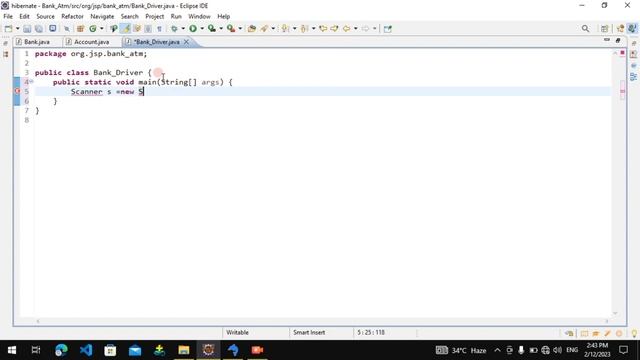Open the Debug configurations dropdown arrow
640x360 pixels.
tap(183, 29)
